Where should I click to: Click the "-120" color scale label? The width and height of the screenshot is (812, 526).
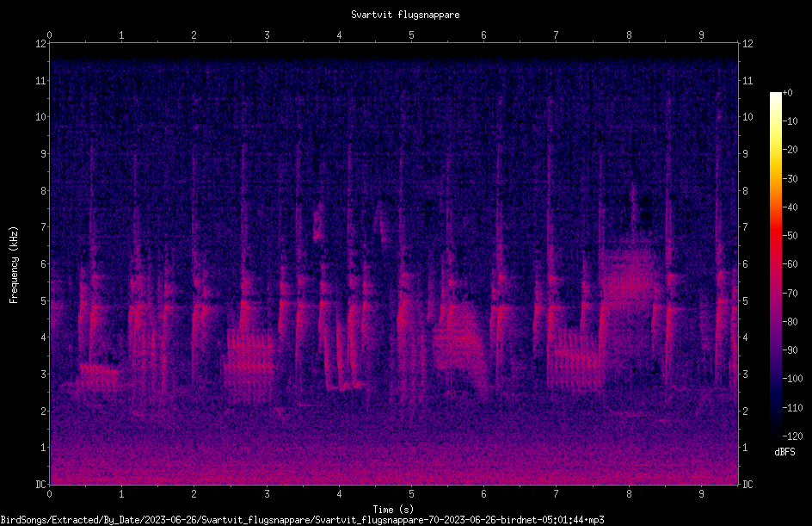(x=793, y=436)
